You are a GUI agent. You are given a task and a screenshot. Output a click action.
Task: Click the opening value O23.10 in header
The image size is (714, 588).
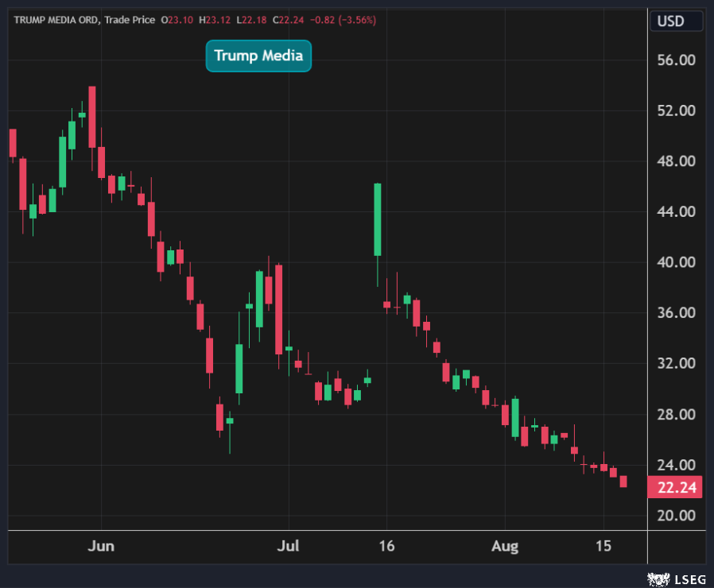(178, 20)
